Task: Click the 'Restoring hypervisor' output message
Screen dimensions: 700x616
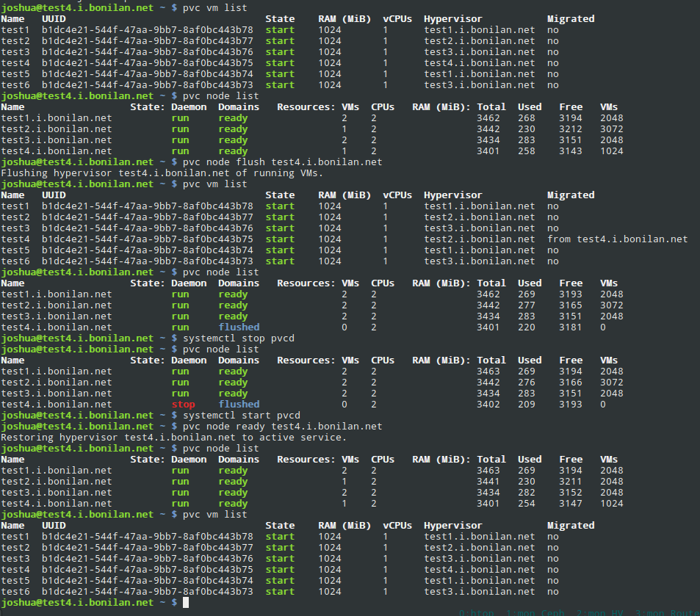Action: click(x=173, y=438)
